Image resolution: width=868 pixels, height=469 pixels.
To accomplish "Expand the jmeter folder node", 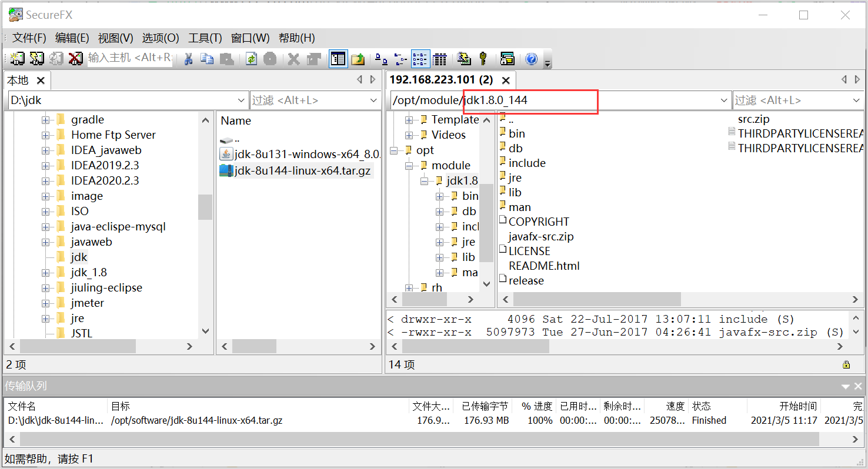I will [x=45, y=303].
